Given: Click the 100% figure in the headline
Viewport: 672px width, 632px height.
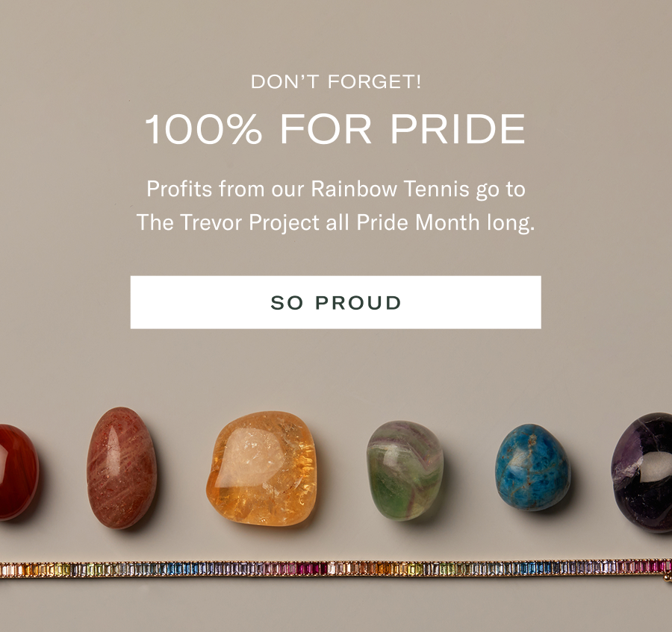Looking at the screenshot, I should (203, 129).
